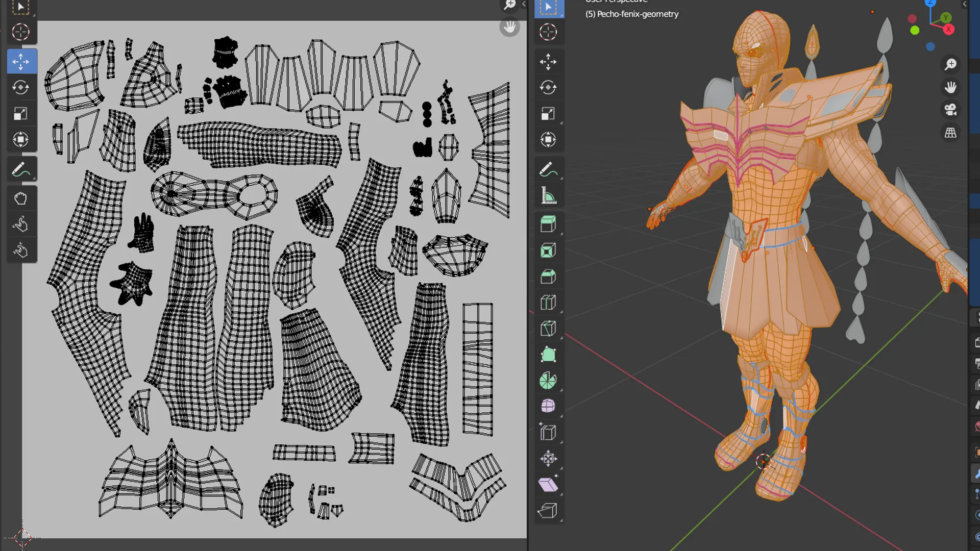Screen dimensions: 980x551
Task: Click the red X axis on gizmo
Action: click(949, 30)
